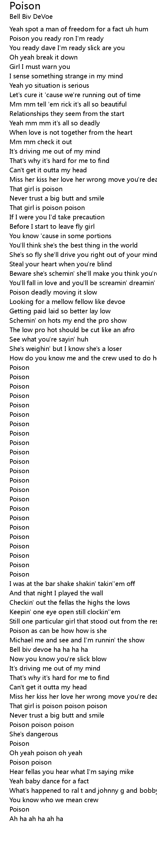157x868 pixels.
Task: Select 'She's weighin' but I know she's a loser'
Action: click(66, 349)
